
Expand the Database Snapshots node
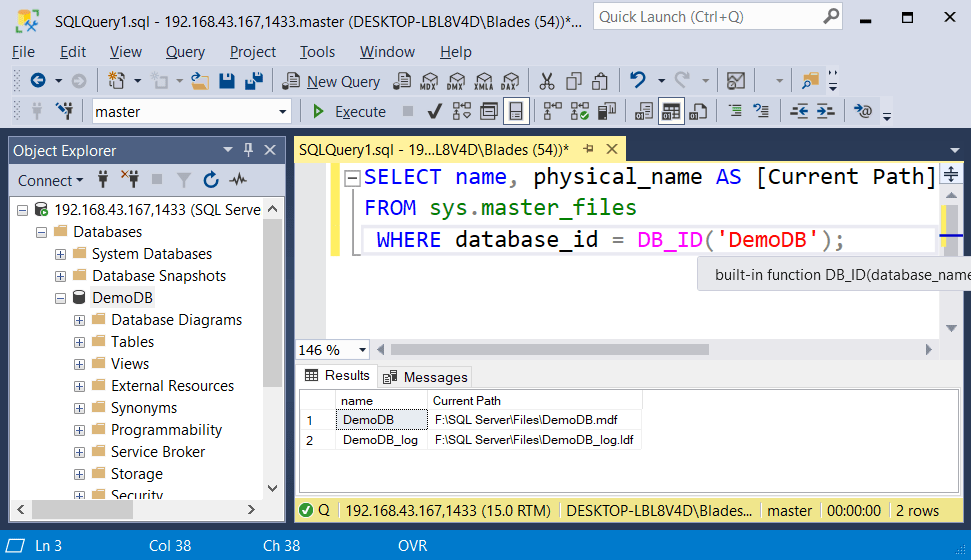[x=60, y=276]
